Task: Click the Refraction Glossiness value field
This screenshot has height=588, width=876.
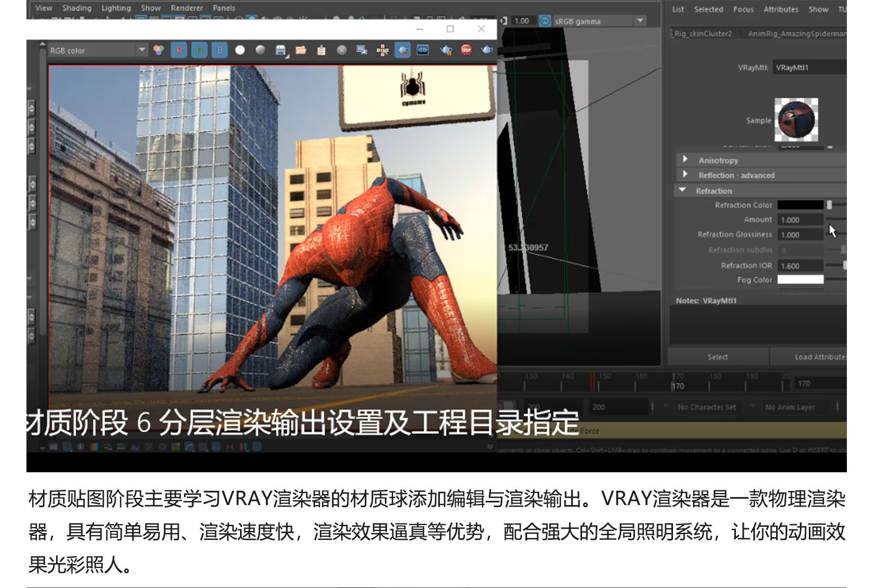Action: click(800, 235)
